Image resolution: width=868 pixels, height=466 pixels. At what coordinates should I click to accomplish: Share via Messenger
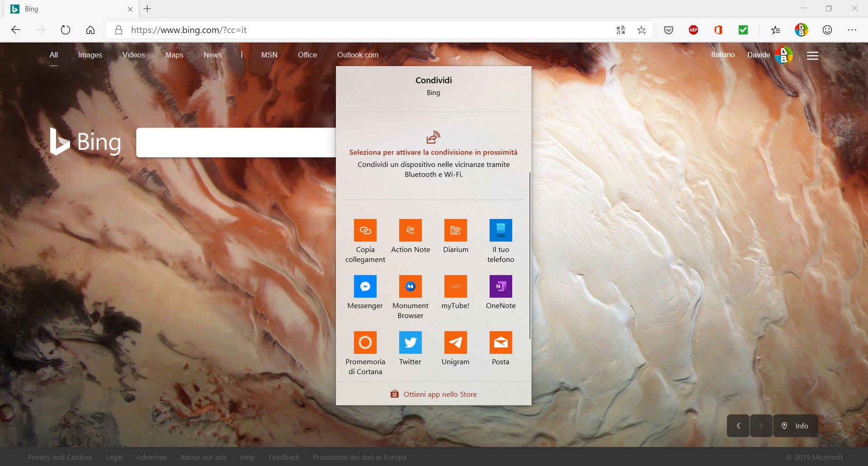point(365,286)
